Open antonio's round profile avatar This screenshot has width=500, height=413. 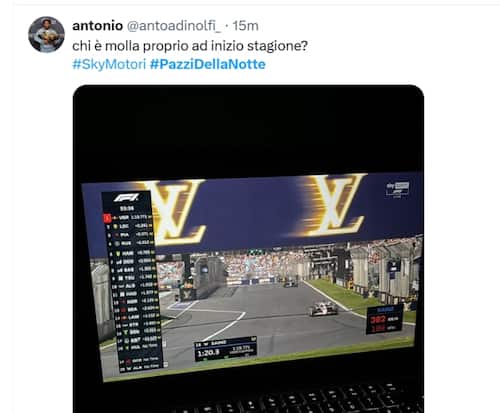tap(46, 34)
